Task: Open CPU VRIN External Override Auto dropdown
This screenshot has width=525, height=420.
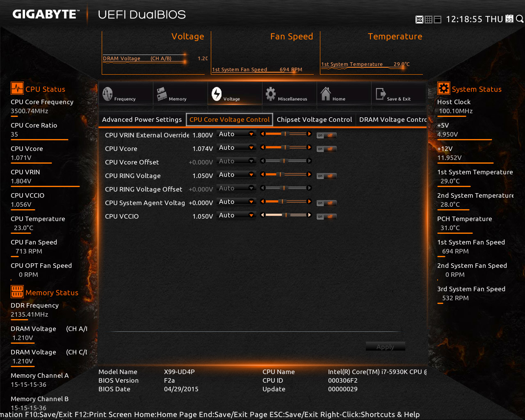Action: pos(236,134)
